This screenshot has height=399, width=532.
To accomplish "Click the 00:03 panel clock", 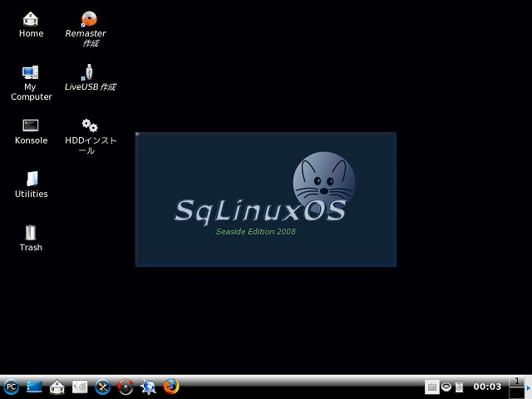I will 487,387.
